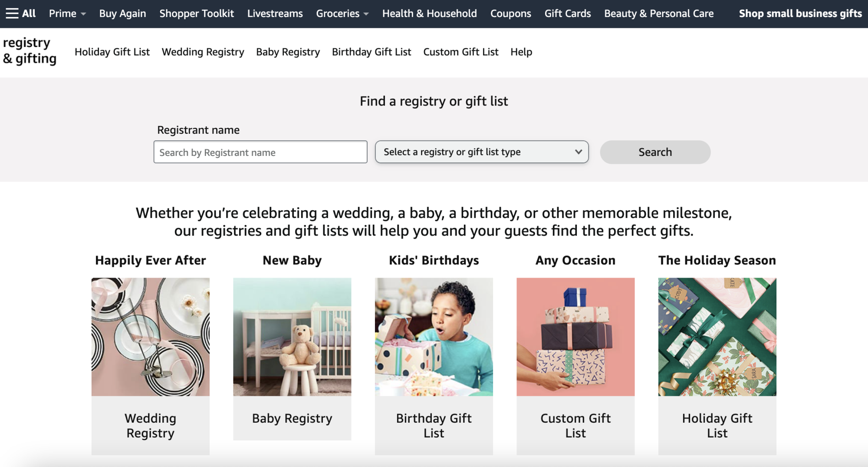Open Birthday Gift List navigation link
Image resolution: width=868 pixels, height=467 pixels.
[x=371, y=52]
